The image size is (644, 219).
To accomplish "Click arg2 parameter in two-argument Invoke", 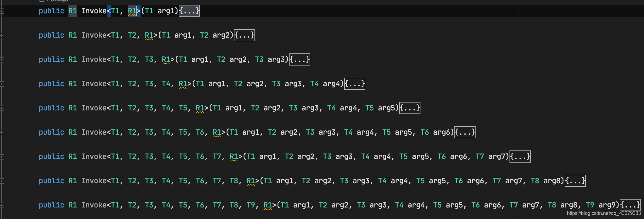I will coord(221,35).
